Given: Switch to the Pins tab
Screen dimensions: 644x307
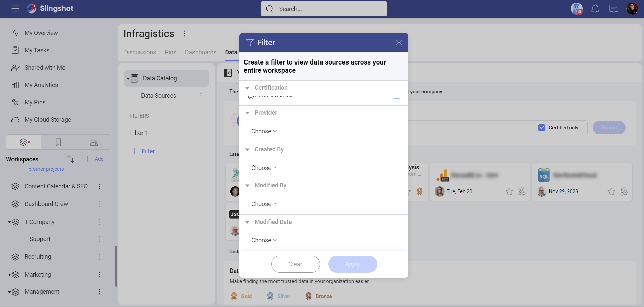Looking at the screenshot, I should click(x=171, y=52).
